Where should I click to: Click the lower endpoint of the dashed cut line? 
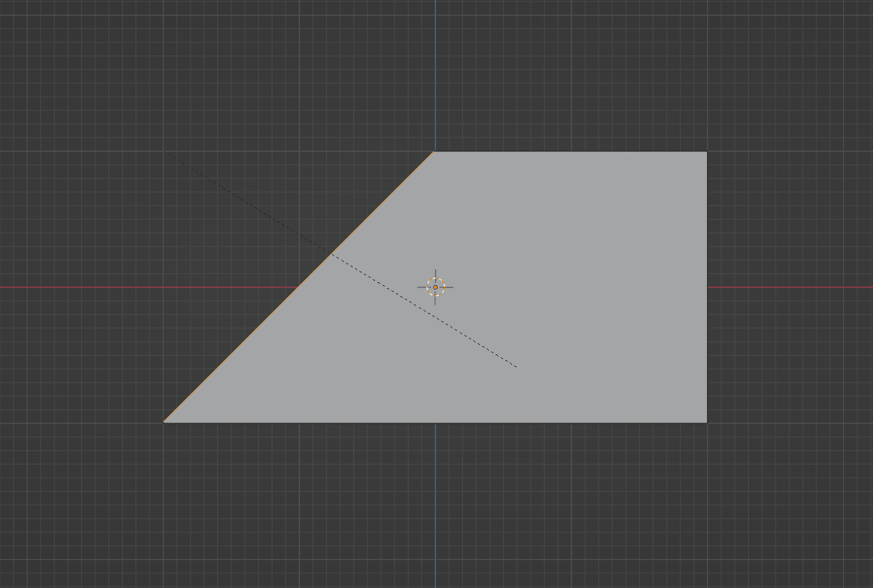pos(517,366)
